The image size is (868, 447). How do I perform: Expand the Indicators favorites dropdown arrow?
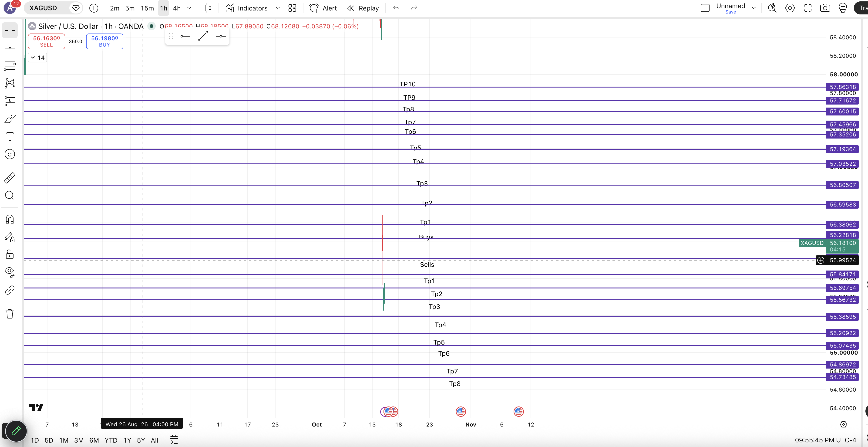click(278, 8)
